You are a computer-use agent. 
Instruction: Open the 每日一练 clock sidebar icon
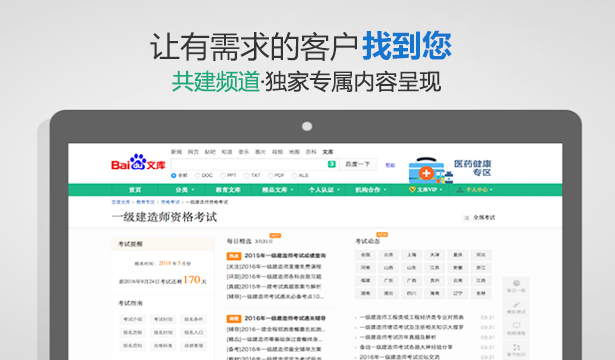click(516, 283)
